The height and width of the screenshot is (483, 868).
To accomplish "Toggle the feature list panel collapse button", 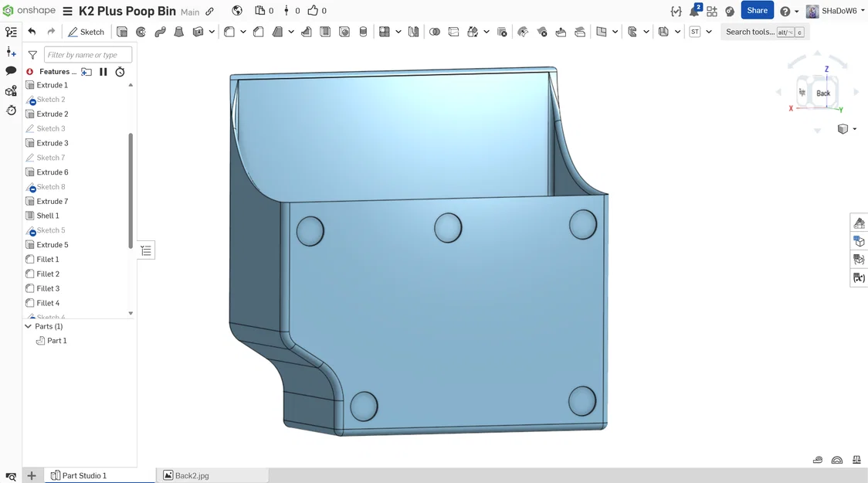I will (146, 251).
